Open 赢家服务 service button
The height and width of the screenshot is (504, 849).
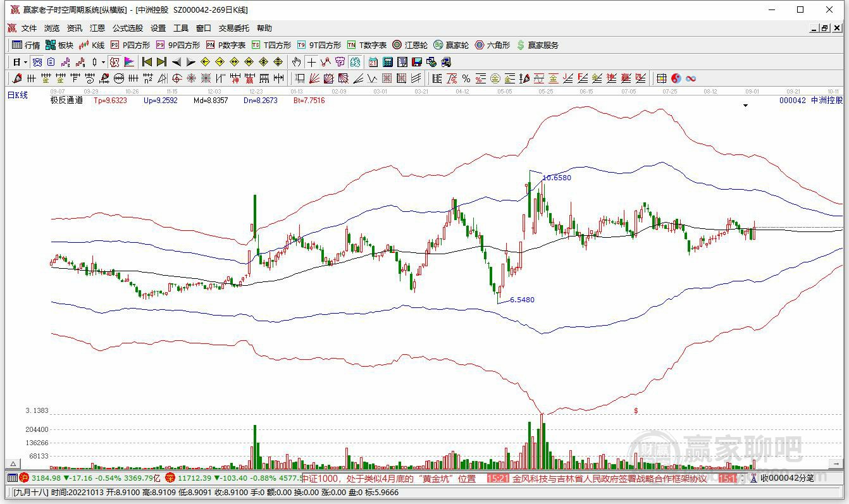[538, 45]
